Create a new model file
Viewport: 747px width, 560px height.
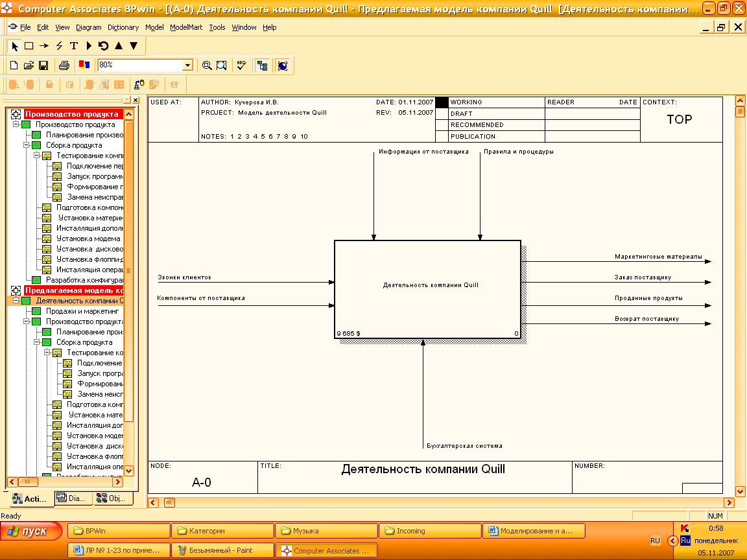[14, 65]
